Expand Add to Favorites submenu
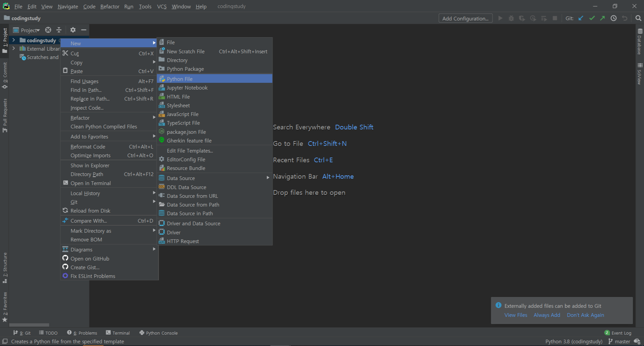The image size is (644, 346). tap(109, 136)
